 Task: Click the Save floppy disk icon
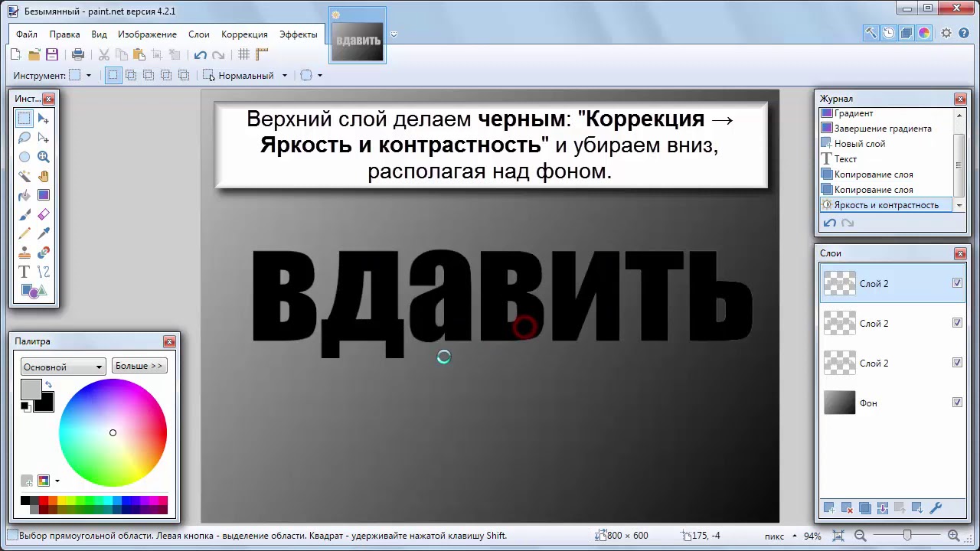point(52,54)
